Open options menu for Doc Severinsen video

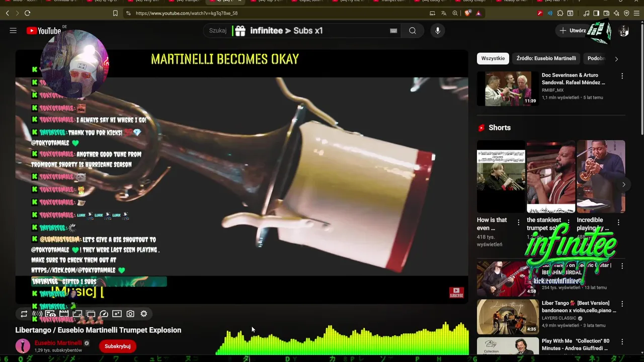[622, 76]
